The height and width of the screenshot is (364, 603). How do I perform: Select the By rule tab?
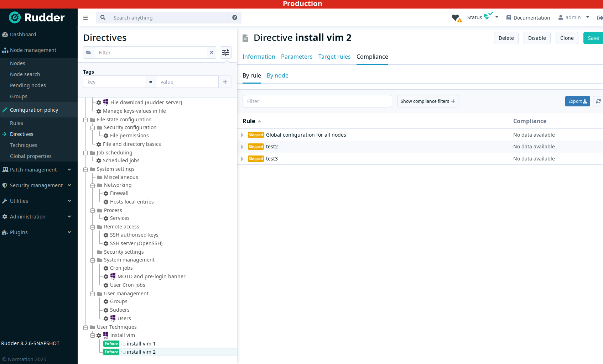252,75
